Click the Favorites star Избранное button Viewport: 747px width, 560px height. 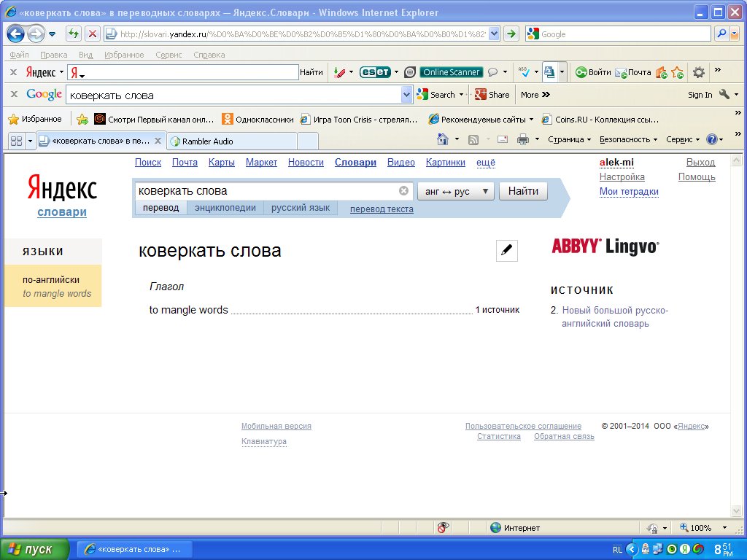click(35, 119)
